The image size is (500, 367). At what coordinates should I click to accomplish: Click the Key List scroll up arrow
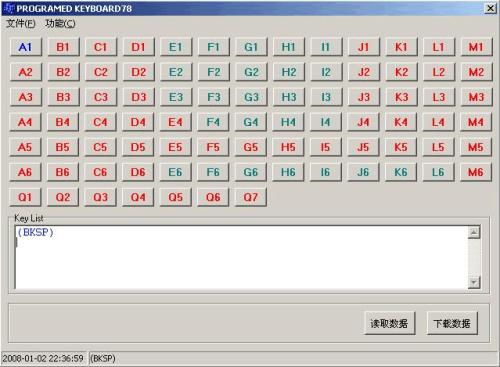click(474, 232)
